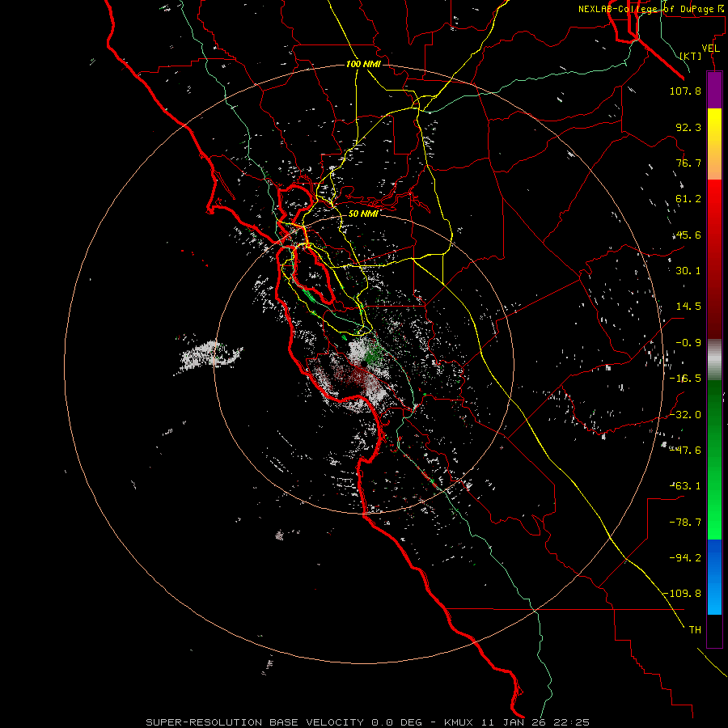Click the [KT] units label

tap(691, 56)
